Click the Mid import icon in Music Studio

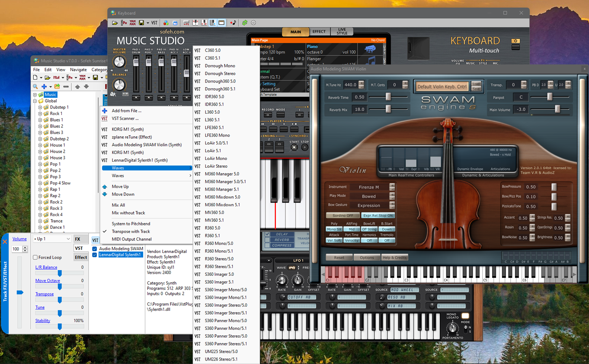(x=56, y=77)
